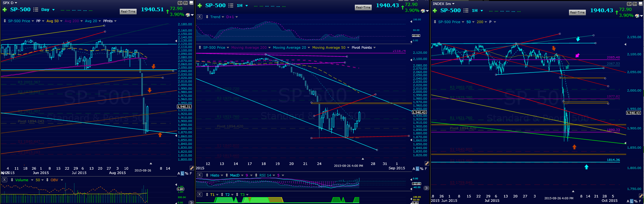Toggle L log scale in right chart
Screen dimensions: 644x204
pyautogui.click(x=632, y=201)
